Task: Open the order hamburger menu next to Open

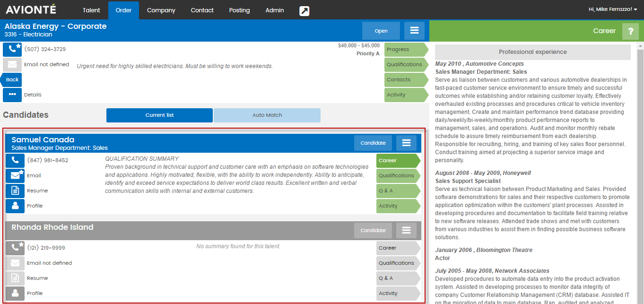Action: [x=414, y=31]
